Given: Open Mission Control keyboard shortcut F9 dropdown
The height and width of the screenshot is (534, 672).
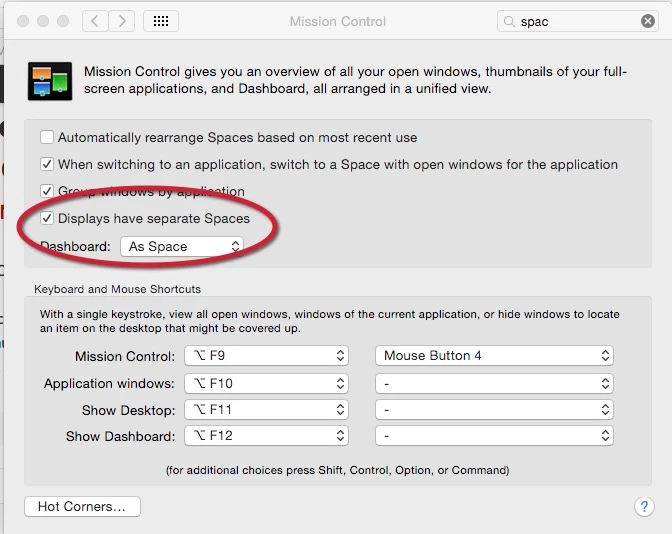Looking at the screenshot, I should point(266,356).
